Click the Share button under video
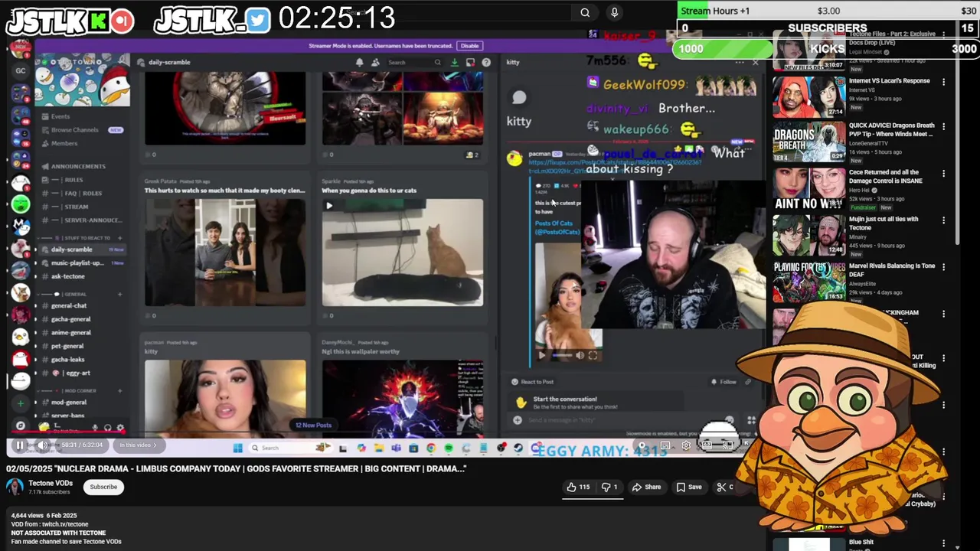This screenshot has width=980, height=551. (x=646, y=487)
